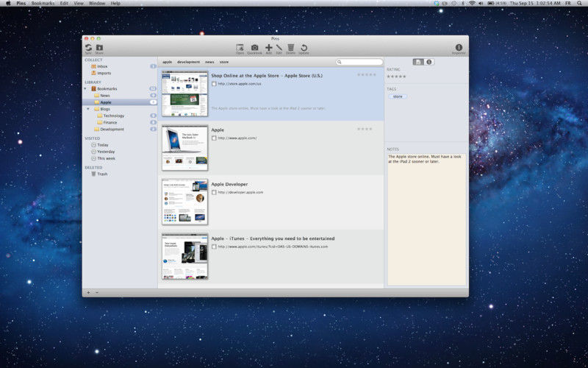Click the Wi-Fi status icon
This screenshot has width=588, height=368.
pyautogui.click(x=472, y=4)
